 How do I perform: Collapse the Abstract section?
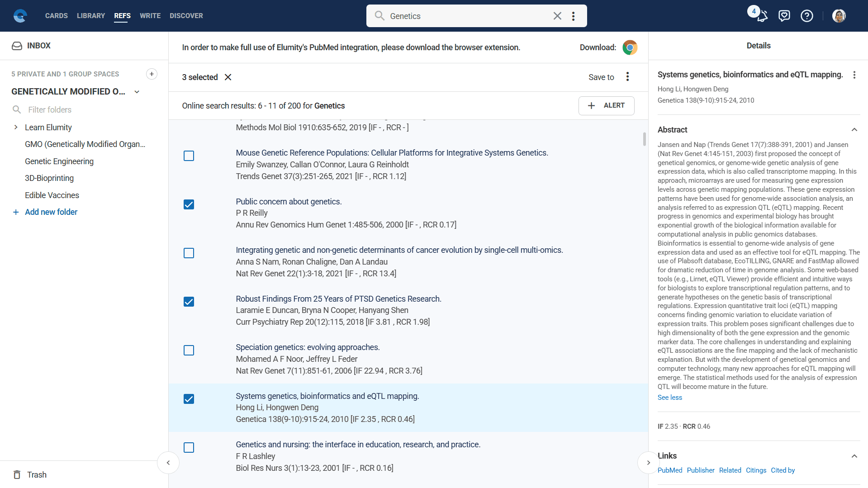(x=854, y=130)
